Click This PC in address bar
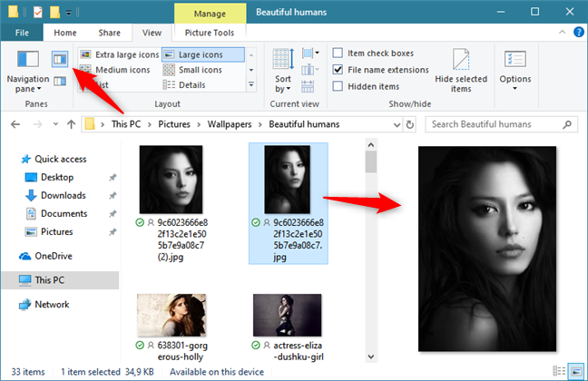 [126, 124]
